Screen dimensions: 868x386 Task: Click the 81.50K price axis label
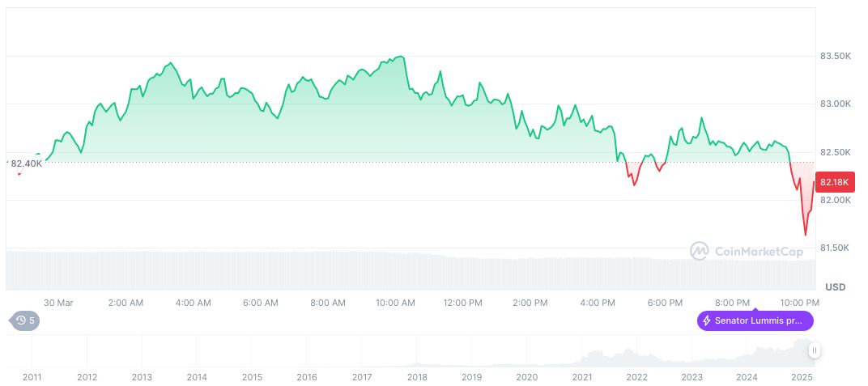tap(836, 248)
